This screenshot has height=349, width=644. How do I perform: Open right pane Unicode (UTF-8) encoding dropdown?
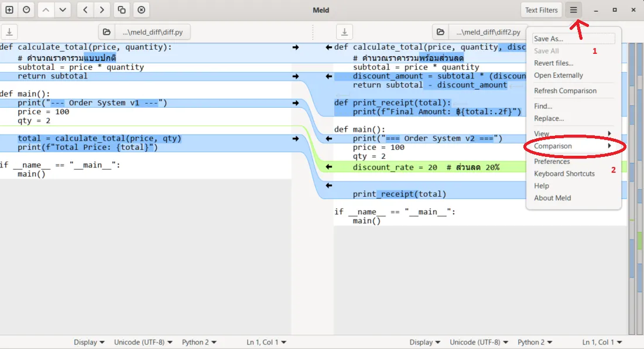tap(479, 343)
